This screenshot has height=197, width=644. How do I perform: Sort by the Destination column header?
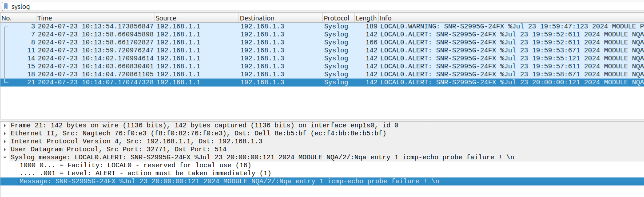(281, 18)
